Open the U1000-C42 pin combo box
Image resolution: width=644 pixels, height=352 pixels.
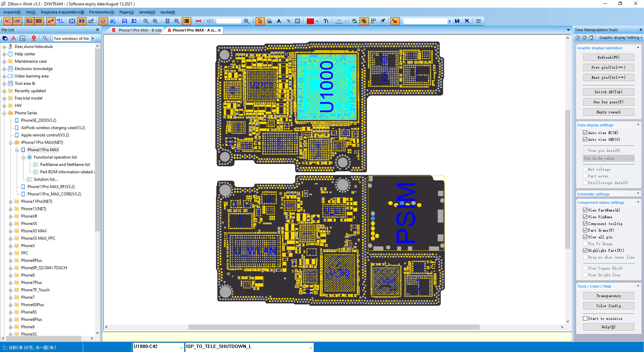[x=158, y=347]
